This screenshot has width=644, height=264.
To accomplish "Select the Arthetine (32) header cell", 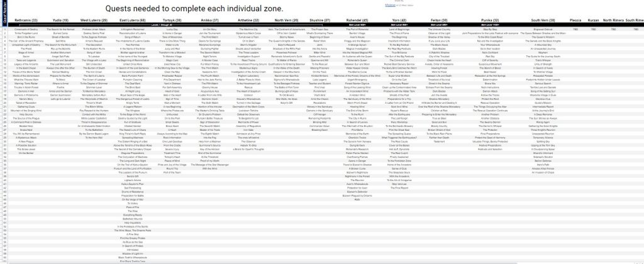I will (248, 20).
